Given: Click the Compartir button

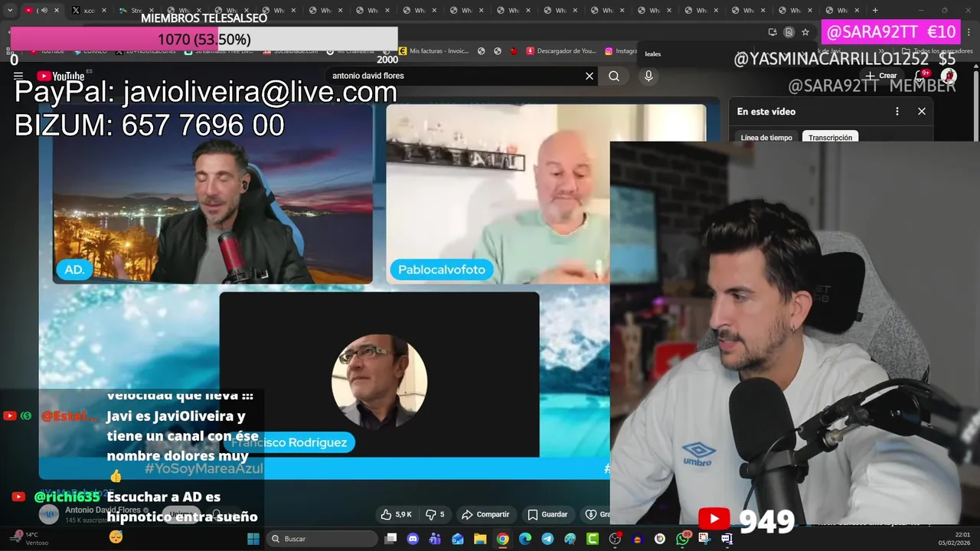Looking at the screenshot, I should coord(485,514).
